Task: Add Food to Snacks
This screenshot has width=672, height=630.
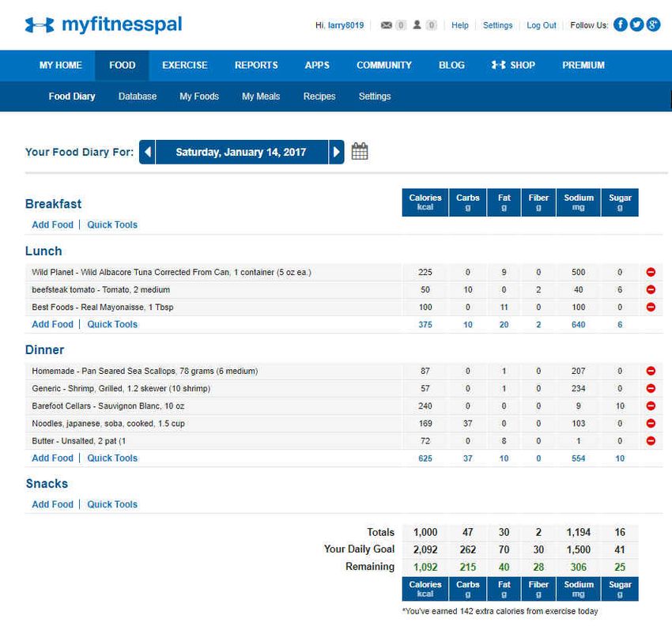Action: [x=53, y=504]
